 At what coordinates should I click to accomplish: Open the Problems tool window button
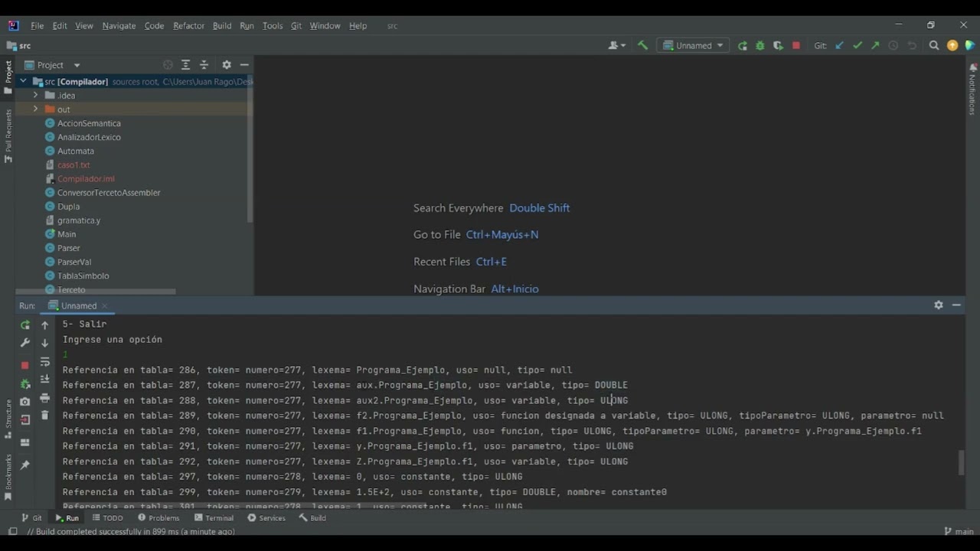pos(161,518)
